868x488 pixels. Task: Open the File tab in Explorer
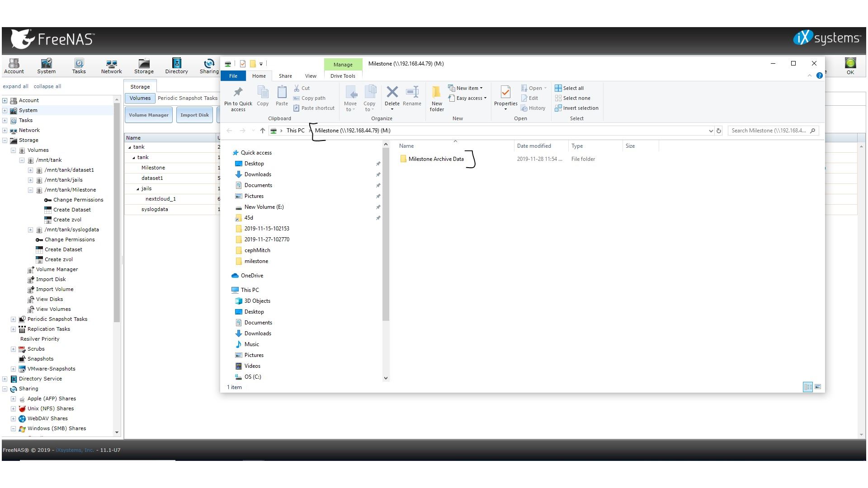pos(233,76)
